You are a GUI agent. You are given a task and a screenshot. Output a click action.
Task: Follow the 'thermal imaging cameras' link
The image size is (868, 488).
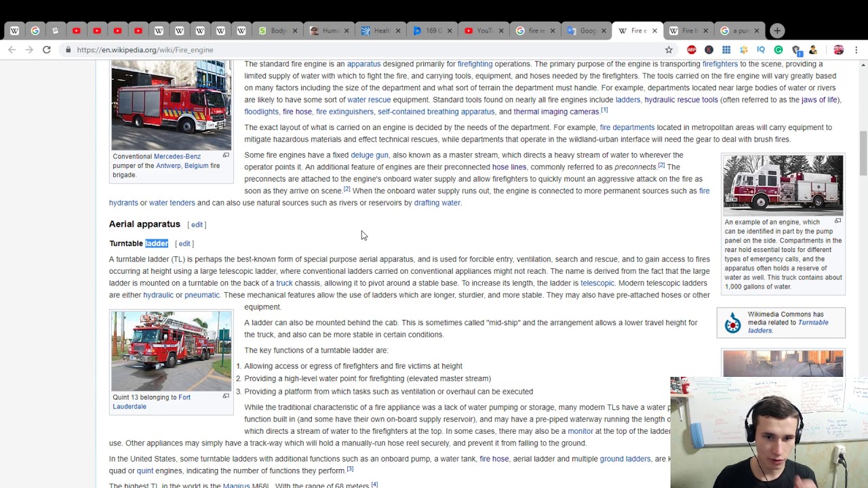click(556, 111)
